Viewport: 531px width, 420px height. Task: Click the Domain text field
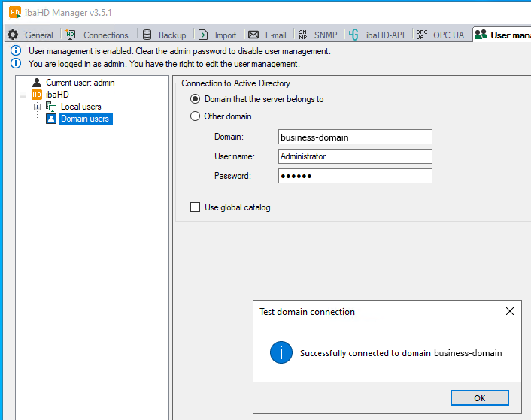[x=355, y=137]
